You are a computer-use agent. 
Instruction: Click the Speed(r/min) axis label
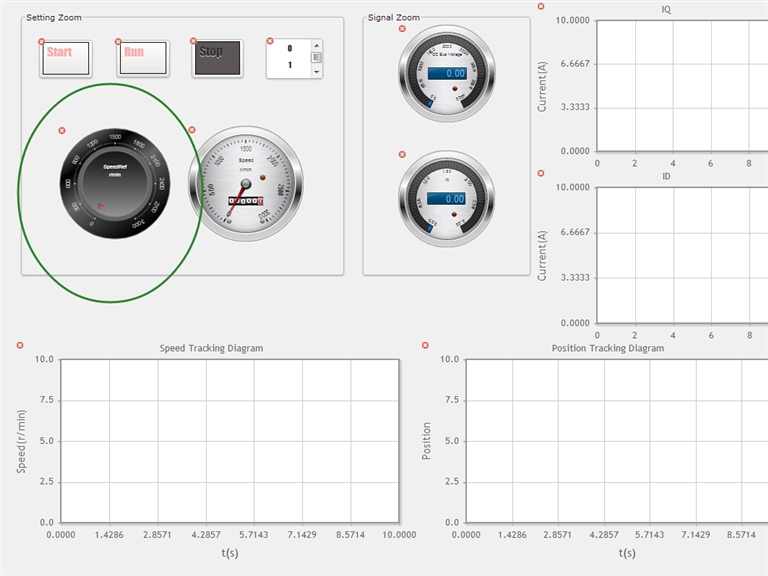click(x=21, y=441)
